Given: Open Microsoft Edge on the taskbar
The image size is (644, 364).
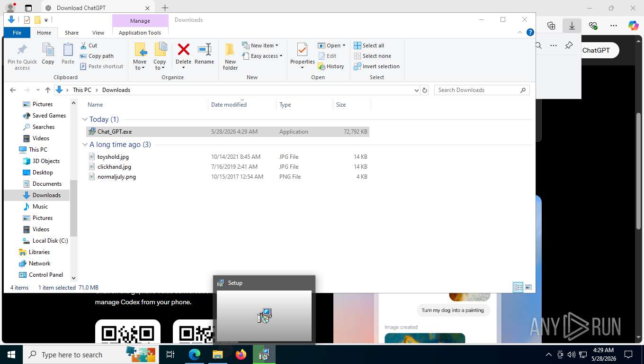Looking at the screenshot, I should point(195,355).
